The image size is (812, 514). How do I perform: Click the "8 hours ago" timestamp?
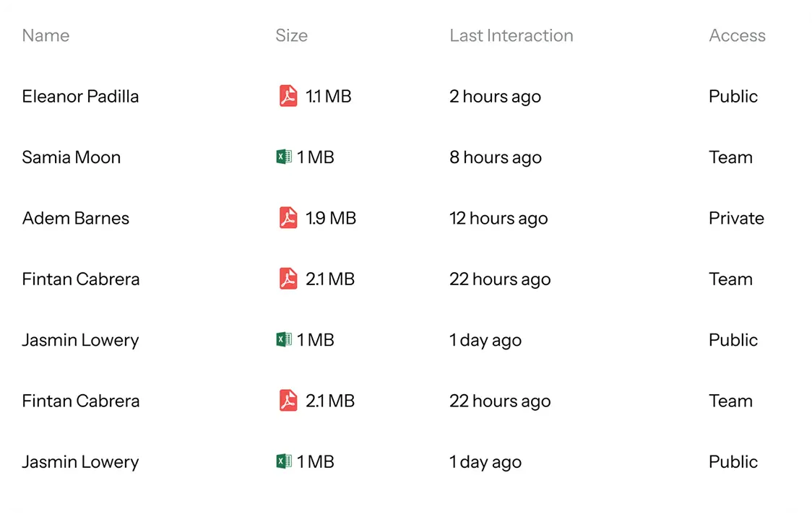coord(495,157)
